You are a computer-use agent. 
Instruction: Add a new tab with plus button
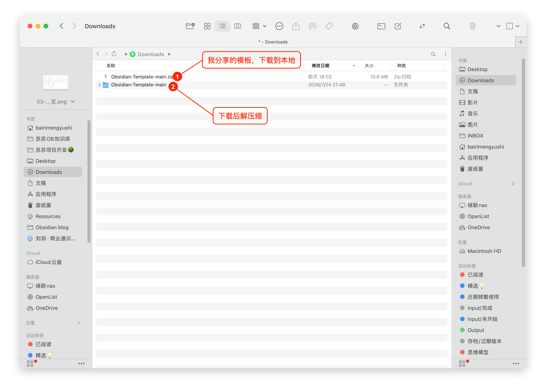520,42
